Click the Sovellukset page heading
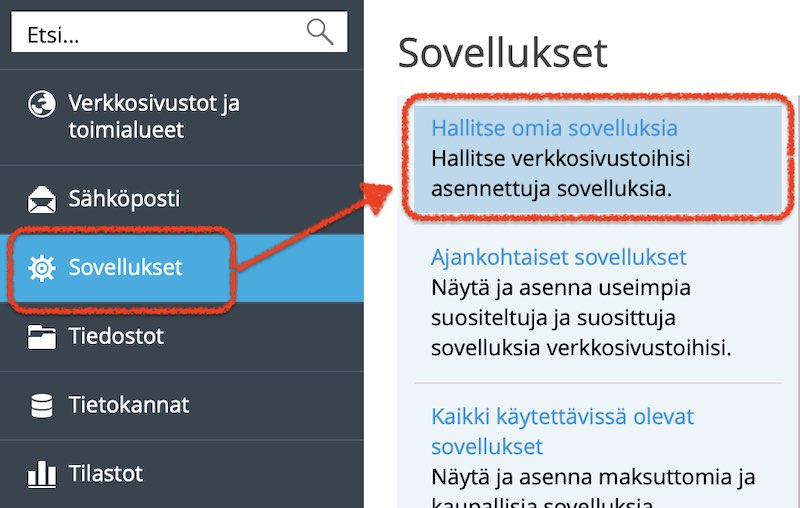This screenshot has width=800, height=508. [503, 53]
